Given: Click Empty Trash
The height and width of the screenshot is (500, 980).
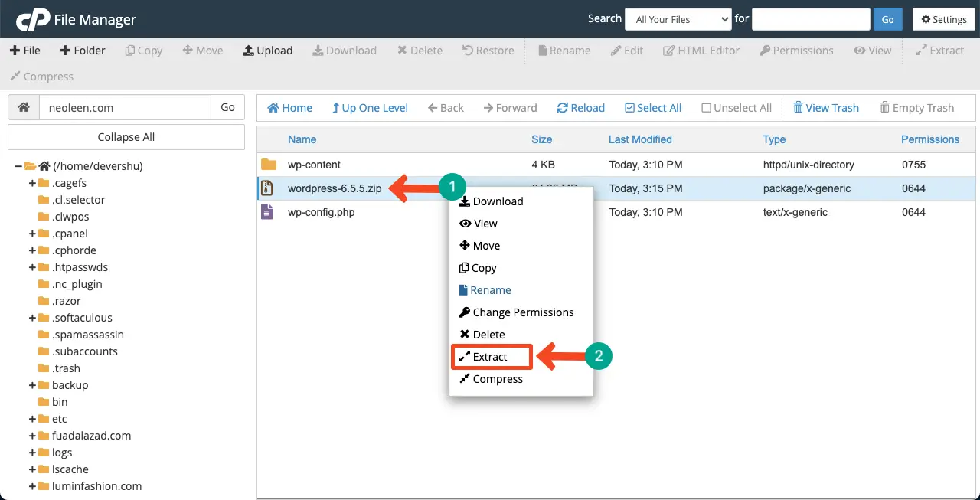Looking at the screenshot, I should click(x=917, y=108).
